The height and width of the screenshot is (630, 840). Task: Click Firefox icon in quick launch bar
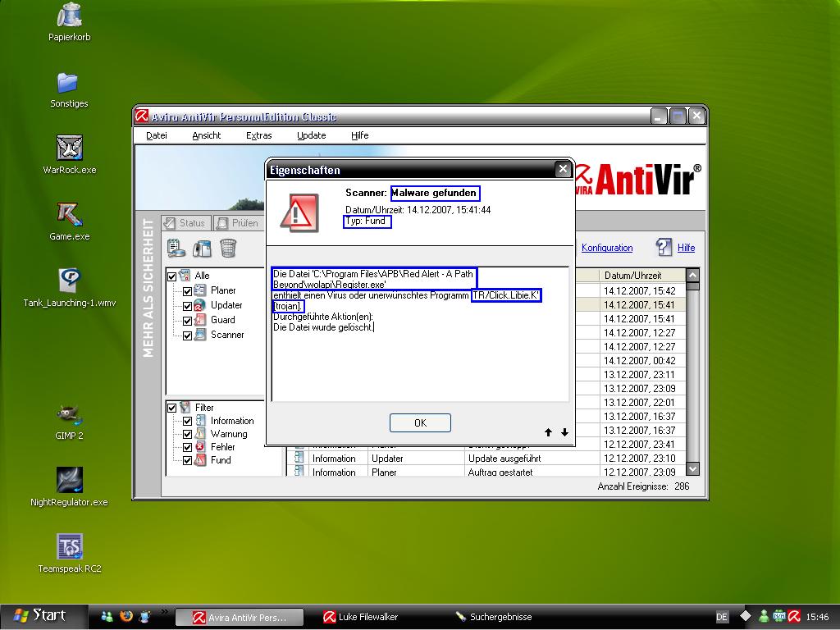pyautogui.click(x=126, y=615)
